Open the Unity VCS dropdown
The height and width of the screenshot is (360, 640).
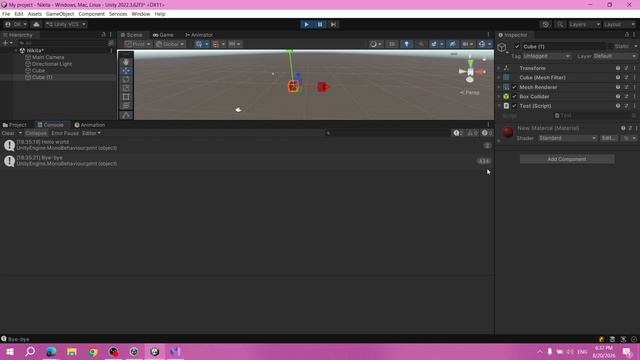click(66, 24)
